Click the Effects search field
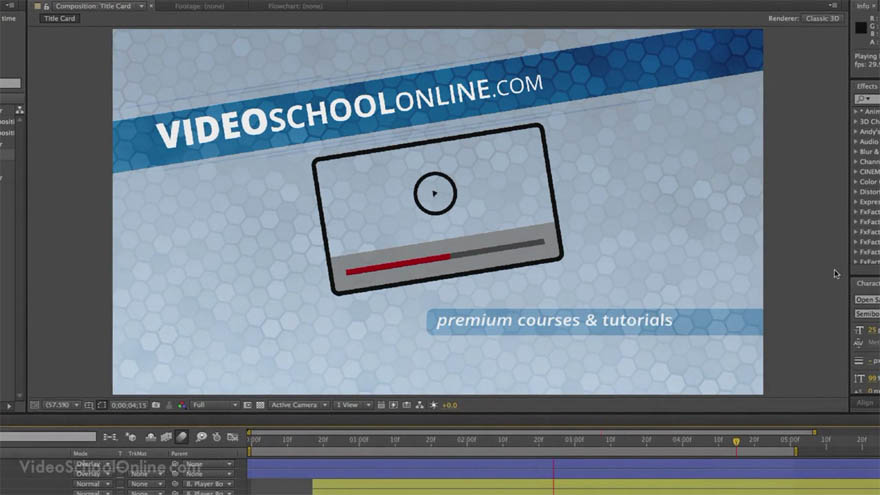 pyautogui.click(x=867, y=99)
